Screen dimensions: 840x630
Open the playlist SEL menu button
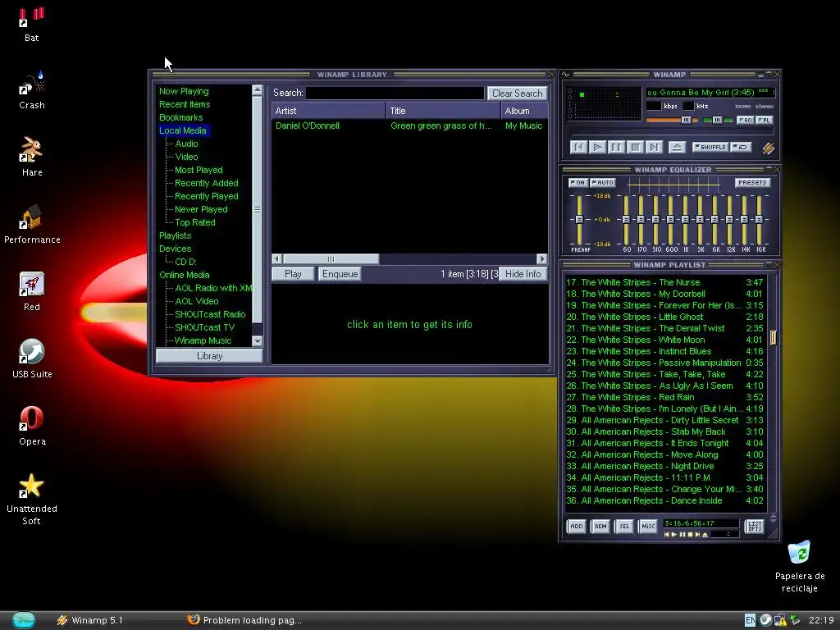click(624, 526)
